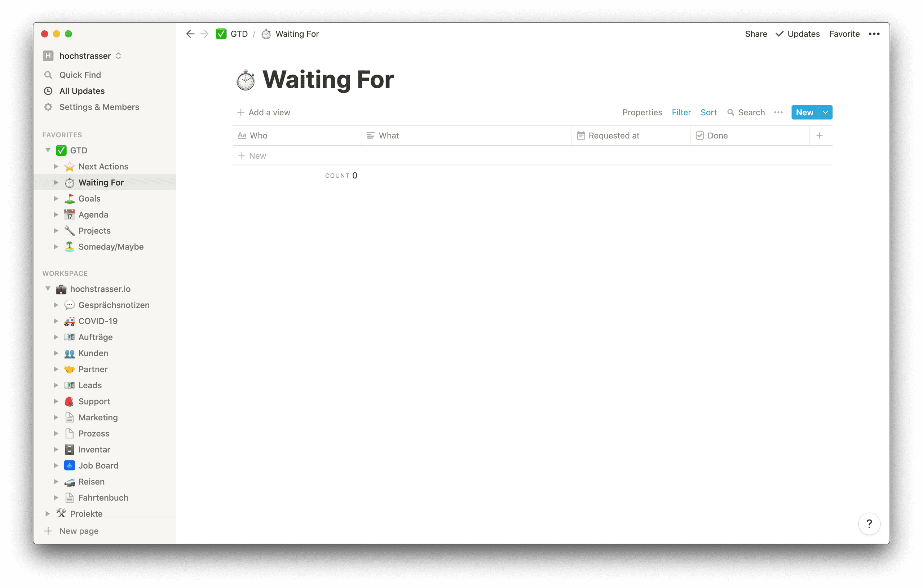Viewport: 923px width, 588px height.
Task: Click the Sort link
Action: click(x=708, y=112)
